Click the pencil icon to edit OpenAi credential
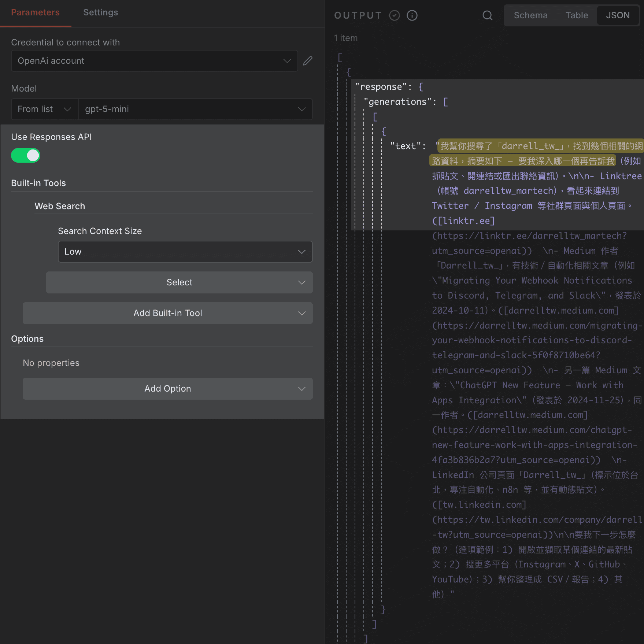The height and width of the screenshot is (644, 644). (x=307, y=61)
